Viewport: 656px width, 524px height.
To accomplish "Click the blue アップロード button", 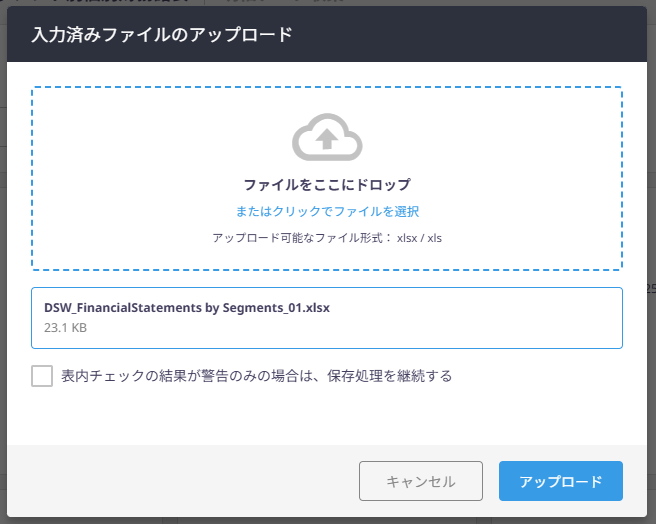I will pos(561,481).
